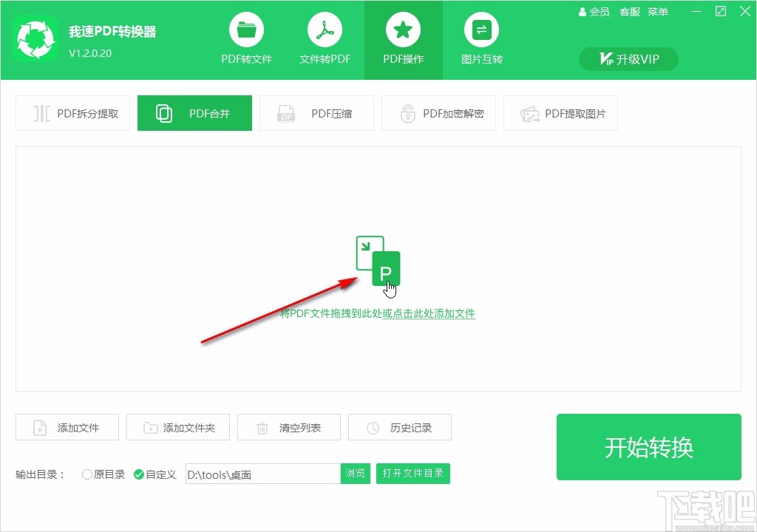Click the app logo icon
The height and width of the screenshot is (532, 757).
tap(35, 38)
